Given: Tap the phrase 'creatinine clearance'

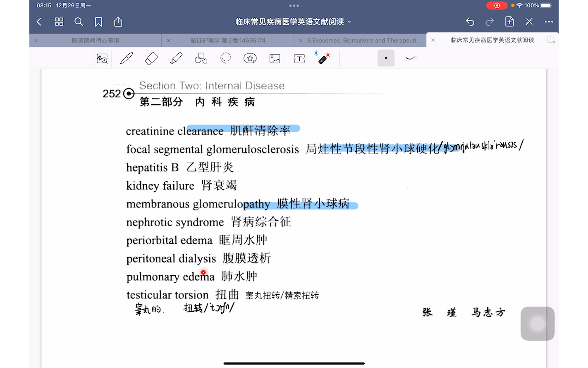Looking at the screenshot, I should [x=174, y=131].
